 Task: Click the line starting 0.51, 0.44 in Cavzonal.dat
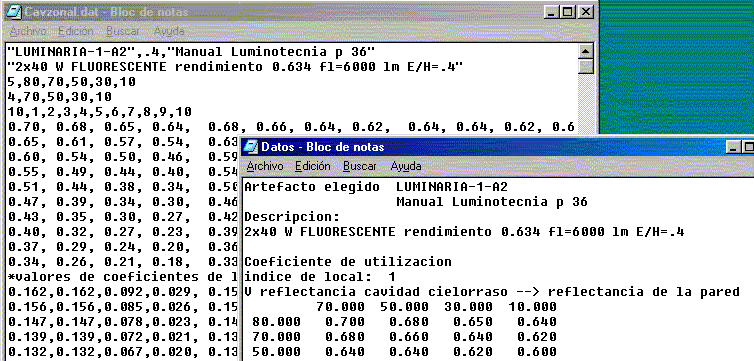(x=123, y=187)
